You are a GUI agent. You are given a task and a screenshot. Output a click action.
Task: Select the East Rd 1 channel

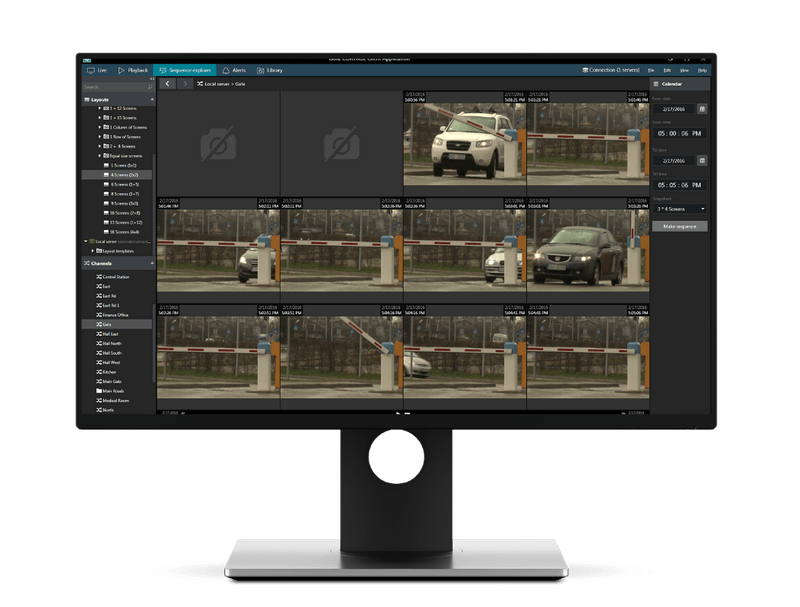[x=108, y=306]
